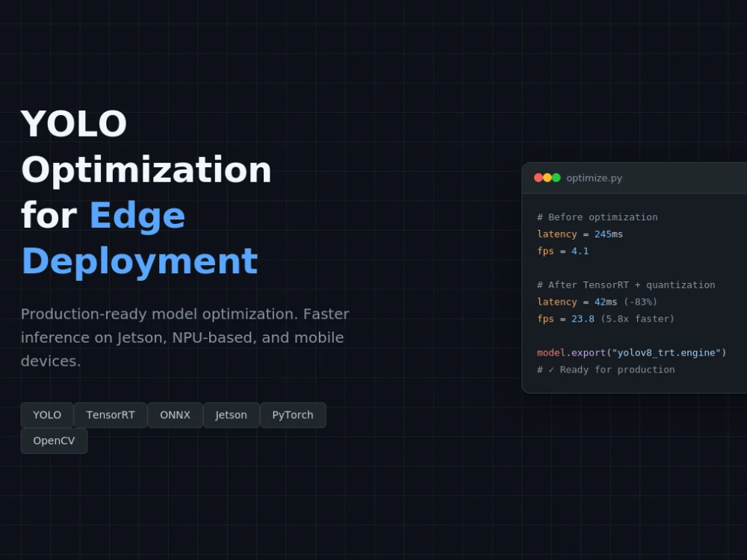
Task: Click the optimize.py file name
Action: [594, 178]
